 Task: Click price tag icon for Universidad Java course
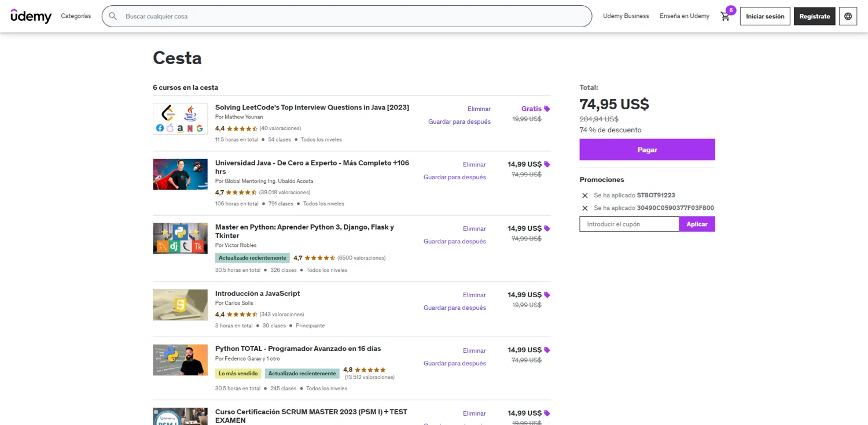click(547, 164)
